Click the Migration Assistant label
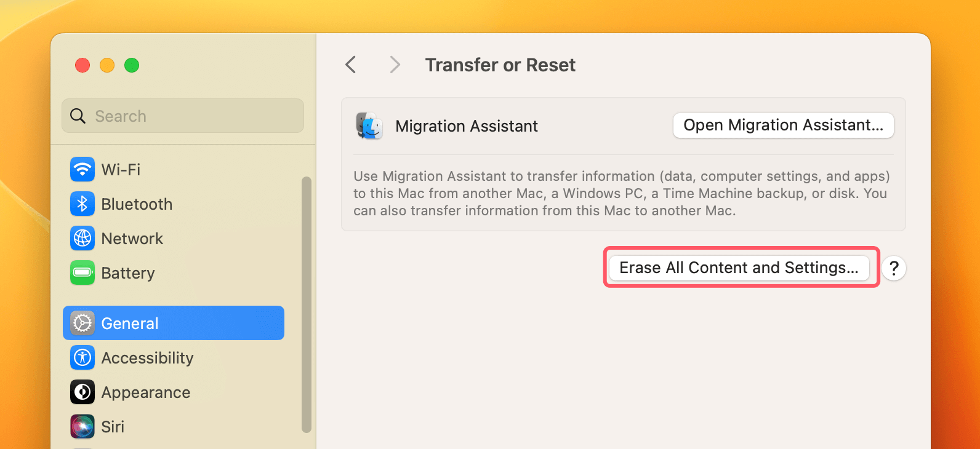The width and height of the screenshot is (980, 449). pos(467,126)
